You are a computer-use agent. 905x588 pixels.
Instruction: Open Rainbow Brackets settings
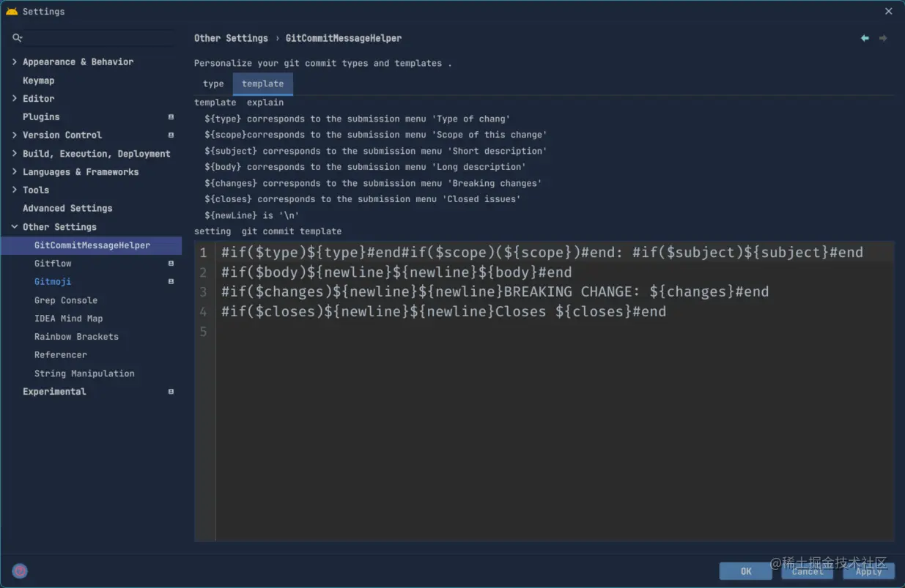[x=76, y=337]
